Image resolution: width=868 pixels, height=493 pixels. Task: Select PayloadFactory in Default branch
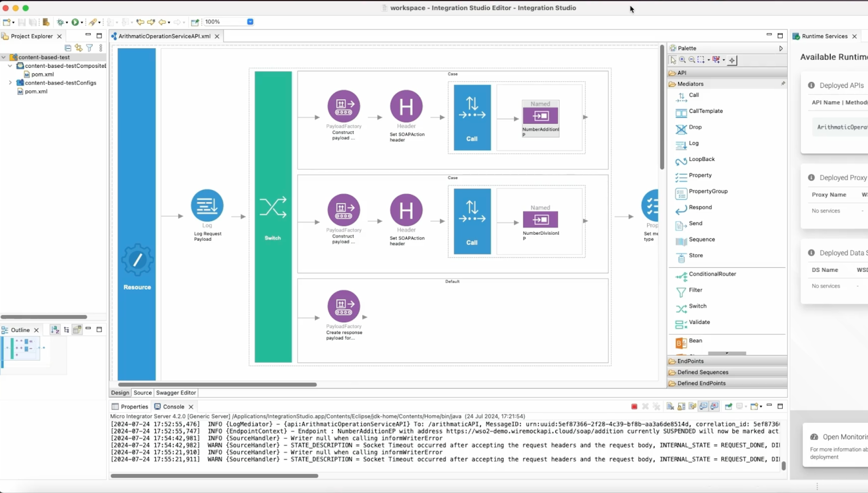tap(343, 306)
